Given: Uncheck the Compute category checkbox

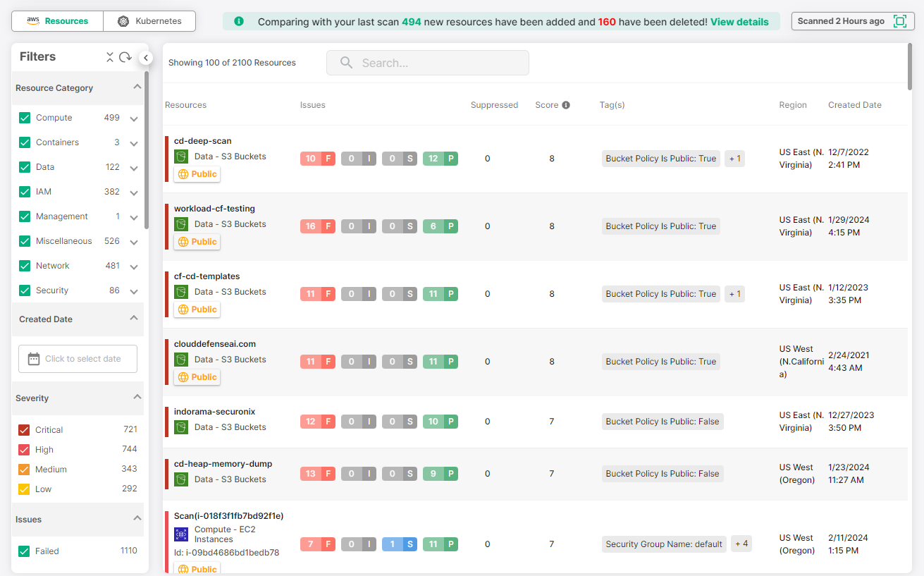Looking at the screenshot, I should click(x=25, y=118).
